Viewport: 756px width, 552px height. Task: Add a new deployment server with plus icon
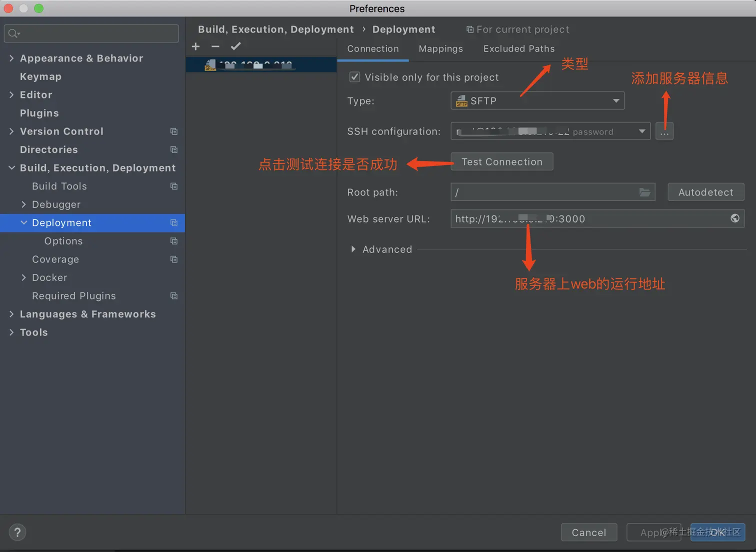195,46
